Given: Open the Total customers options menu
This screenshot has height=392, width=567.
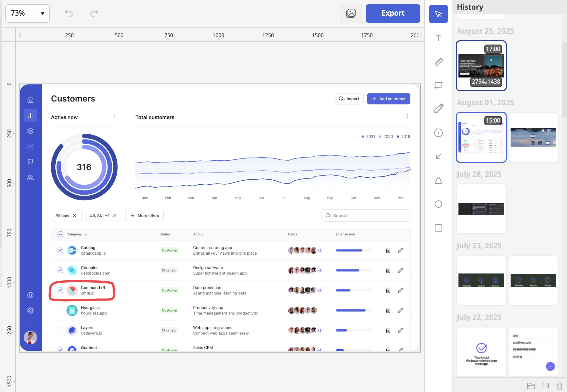Looking at the screenshot, I should coord(407,116).
